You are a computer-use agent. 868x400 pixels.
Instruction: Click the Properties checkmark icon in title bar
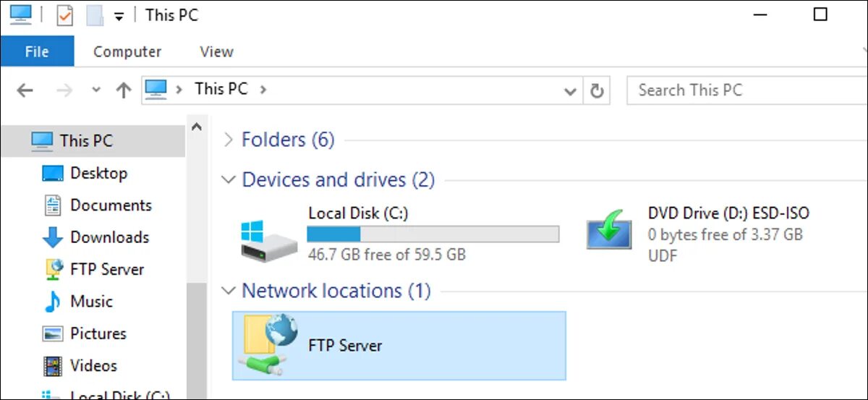pyautogui.click(x=65, y=15)
